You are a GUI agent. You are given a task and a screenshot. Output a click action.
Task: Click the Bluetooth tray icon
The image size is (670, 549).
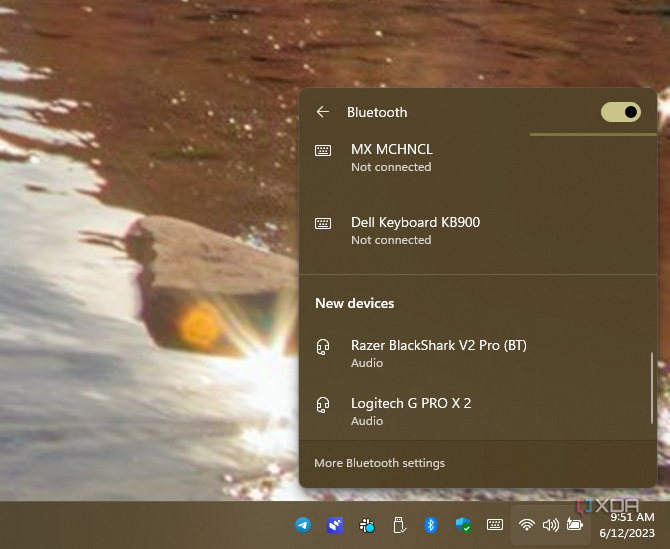(431, 525)
